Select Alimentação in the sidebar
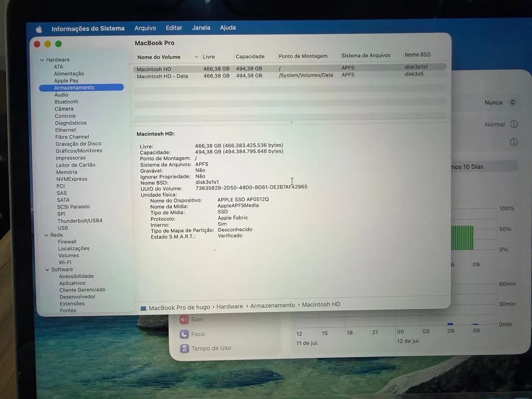The image size is (532, 399). click(x=69, y=74)
